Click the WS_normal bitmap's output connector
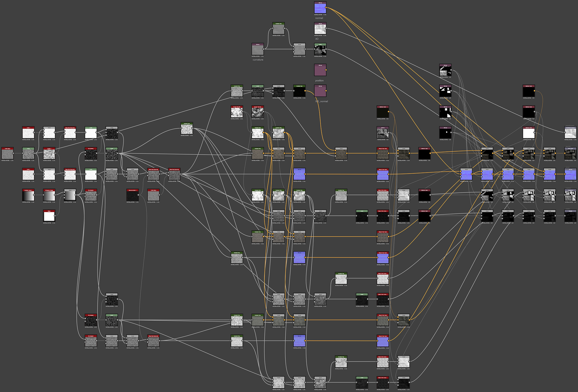The image size is (578, 392). pos(326,91)
